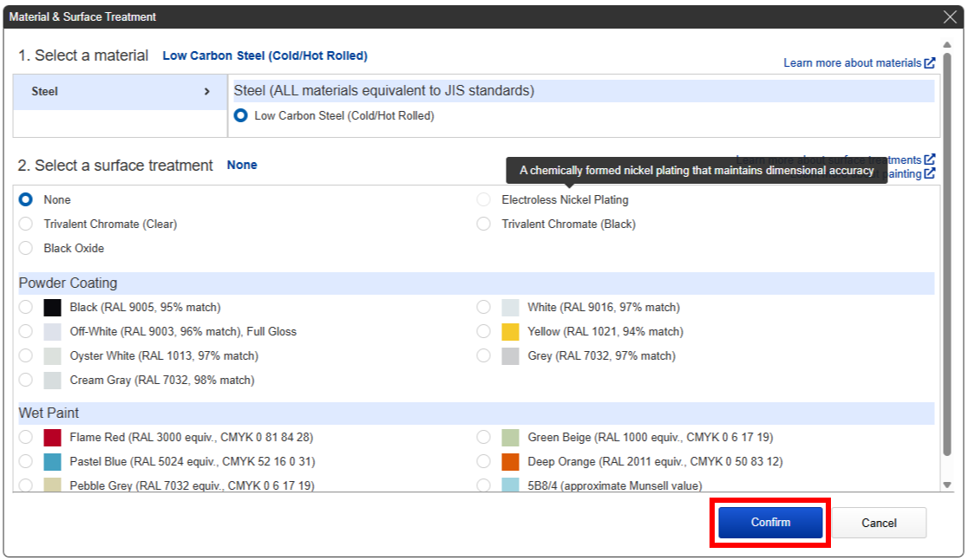Screen dimensions: 968x560
Task: Click the Pastel Blue RAL 5024 swatch
Action: (x=53, y=462)
